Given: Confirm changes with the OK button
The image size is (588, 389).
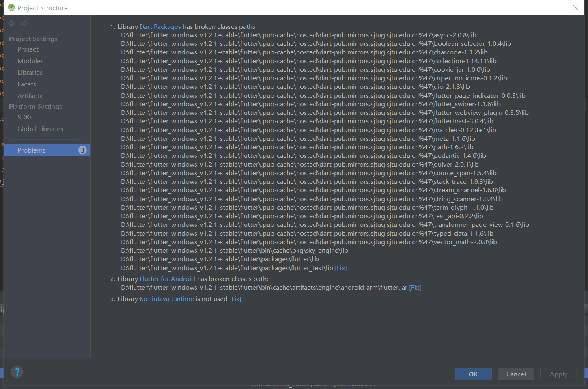Looking at the screenshot, I should click(x=473, y=374).
